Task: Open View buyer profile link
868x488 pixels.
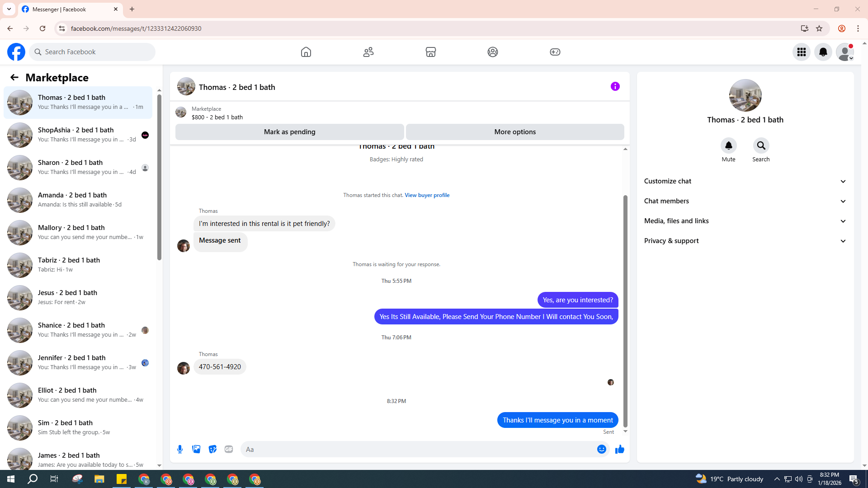Action: point(427,195)
